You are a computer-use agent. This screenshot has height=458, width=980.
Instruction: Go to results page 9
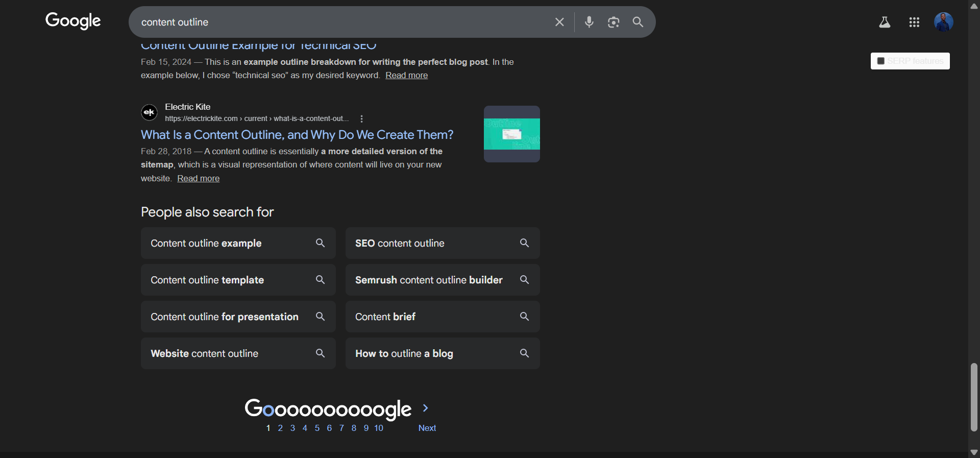(x=366, y=428)
